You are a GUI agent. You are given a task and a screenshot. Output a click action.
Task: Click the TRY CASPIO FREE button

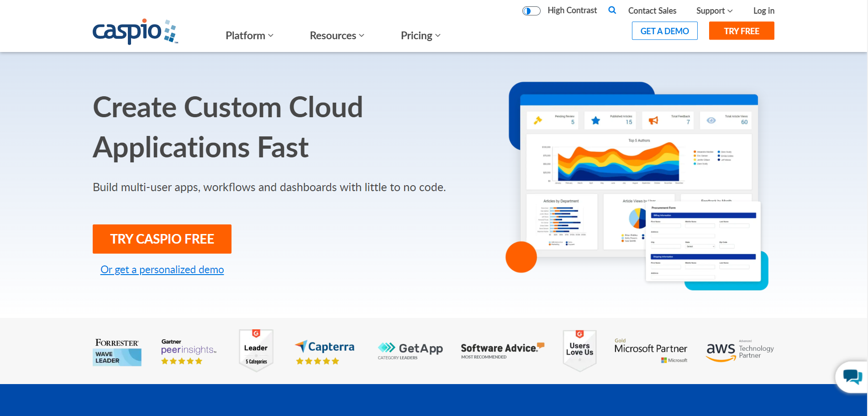coord(162,239)
